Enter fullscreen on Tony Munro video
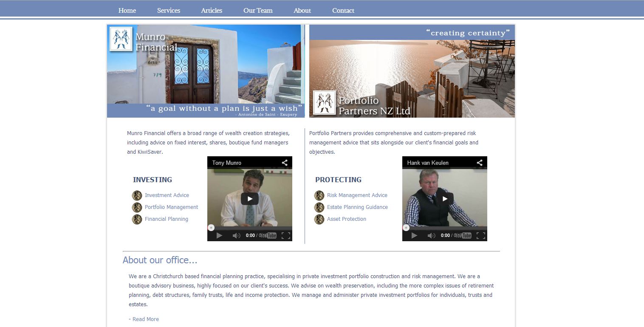644x327 pixels. 286,235
